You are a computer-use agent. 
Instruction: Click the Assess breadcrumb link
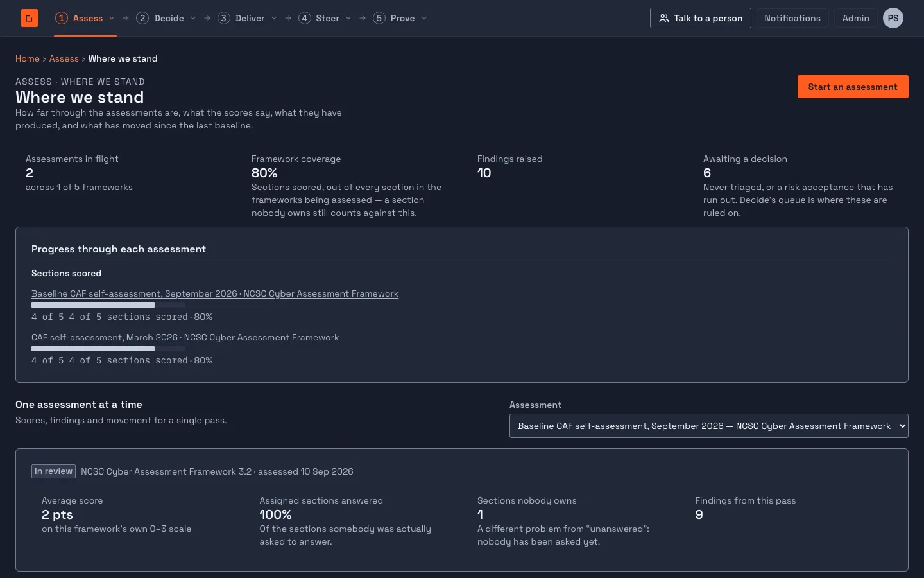(64, 58)
